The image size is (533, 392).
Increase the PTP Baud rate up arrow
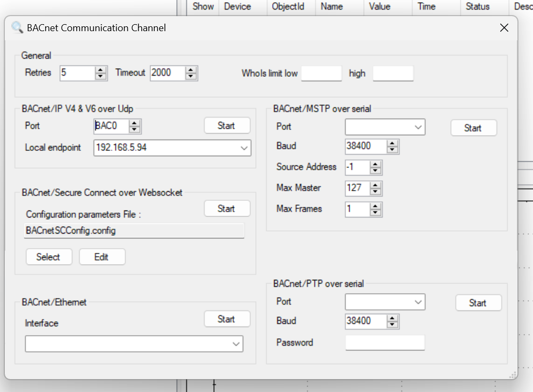click(x=392, y=318)
